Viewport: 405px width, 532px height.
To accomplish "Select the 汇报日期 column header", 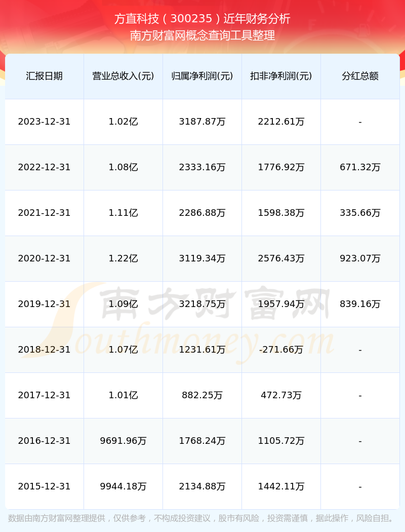I will coord(45,76).
